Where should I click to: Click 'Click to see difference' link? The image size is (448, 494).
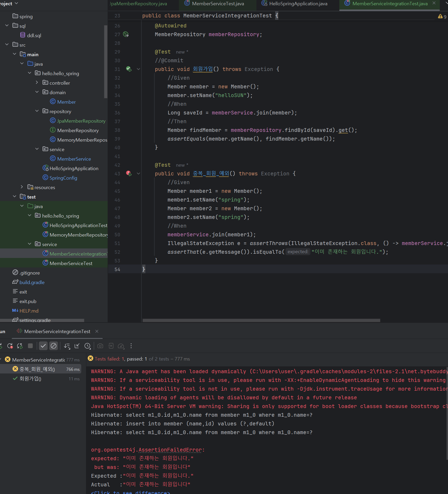[x=130, y=492]
